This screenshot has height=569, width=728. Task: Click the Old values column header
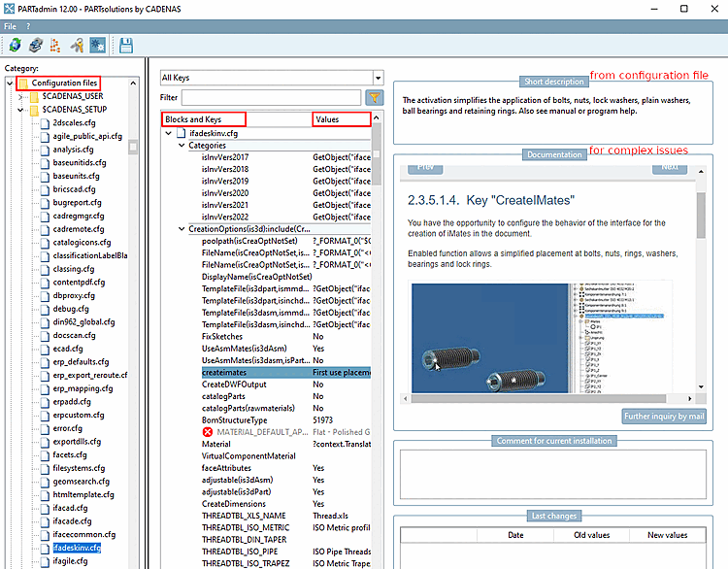pyautogui.click(x=591, y=535)
